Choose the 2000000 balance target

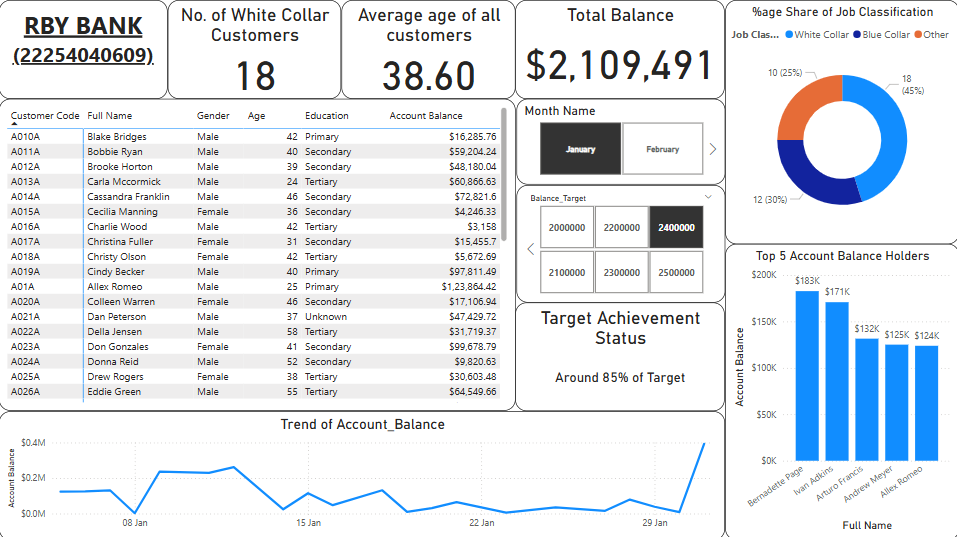[x=567, y=227]
